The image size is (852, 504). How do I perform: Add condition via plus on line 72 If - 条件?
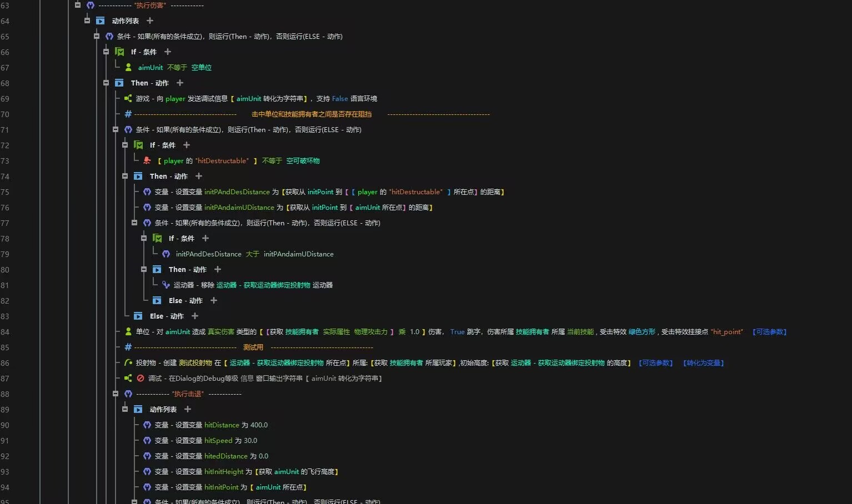(187, 145)
